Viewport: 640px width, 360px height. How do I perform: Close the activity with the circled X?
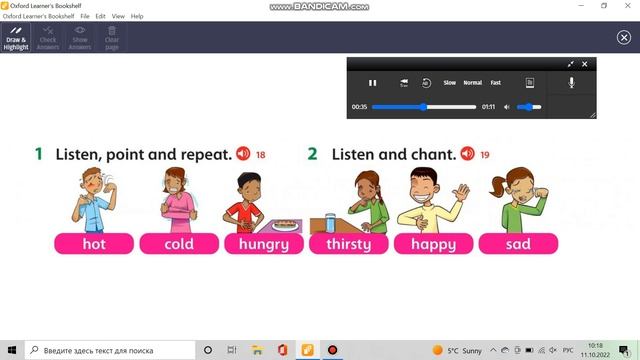[x=624, y=38]
